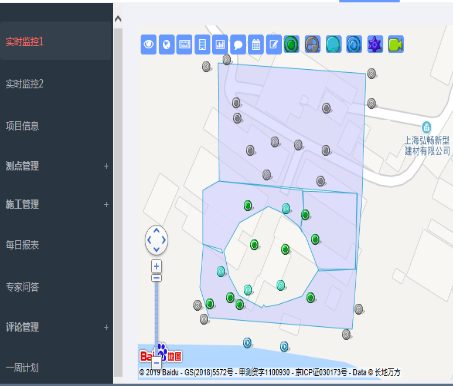This screenshot has width=453, height=386.
Task: Select the purple hexagram star icon
Action: 375,44
